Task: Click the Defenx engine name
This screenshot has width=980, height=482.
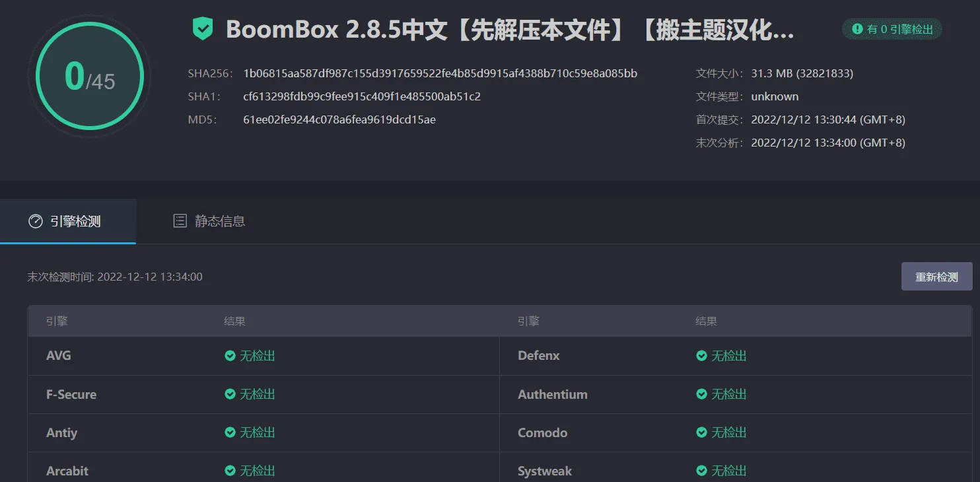Action: pyautogui.click(x=539, y=356)
